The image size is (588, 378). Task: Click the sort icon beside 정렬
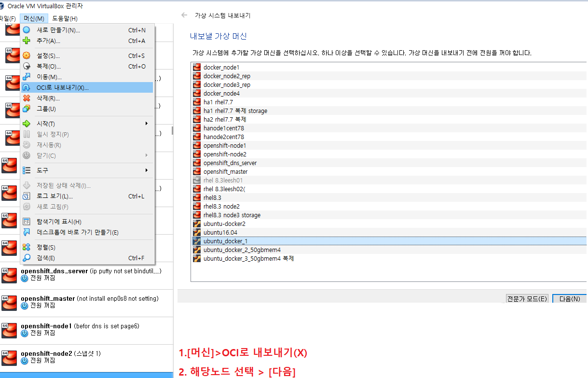pyautogui.click(x=27, y=247)
